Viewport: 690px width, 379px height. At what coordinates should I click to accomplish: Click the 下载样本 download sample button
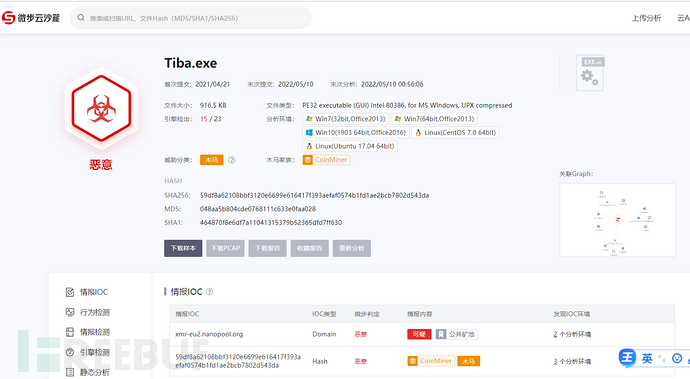[x=183, y=248]
